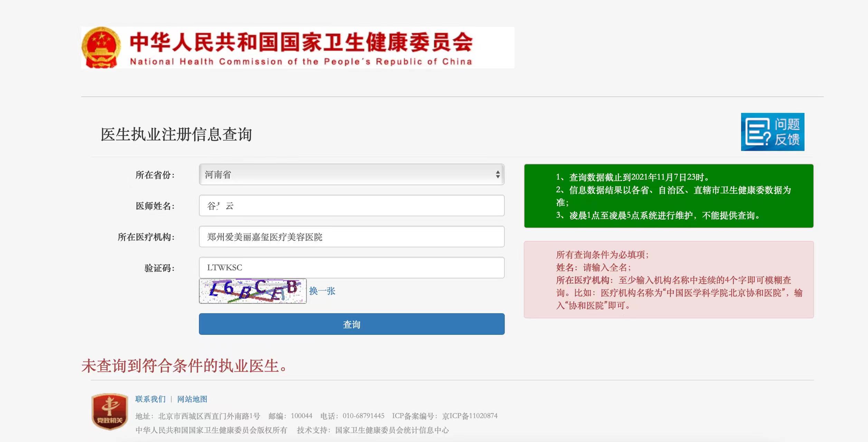Screen dimensions: 868x442
Task: Click the 医生执业注册信息查询 page heading
Action: pyautogui.click(x=176, y=134)
